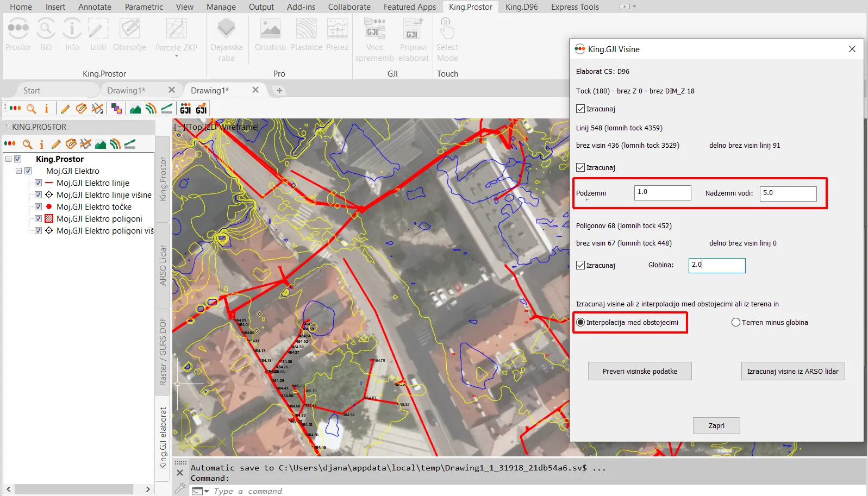This screenshot has height=496, width=868.
Task: Click the orange Info icon in King.Prostor panel
Action: click(41, 144)
